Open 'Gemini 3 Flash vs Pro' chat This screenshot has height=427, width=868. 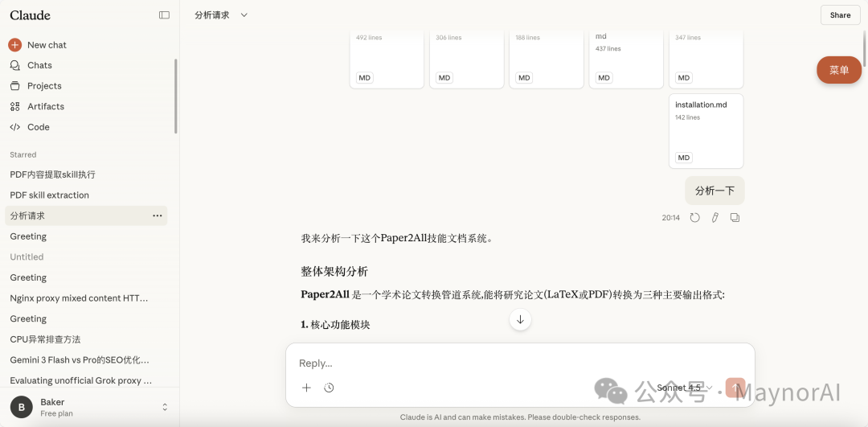86,360
